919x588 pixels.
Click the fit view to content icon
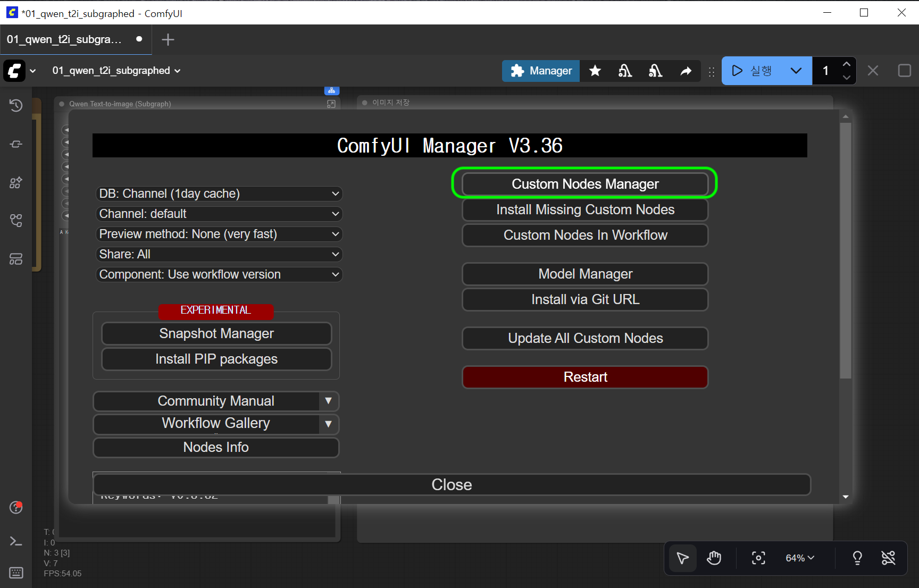[758, 558]
